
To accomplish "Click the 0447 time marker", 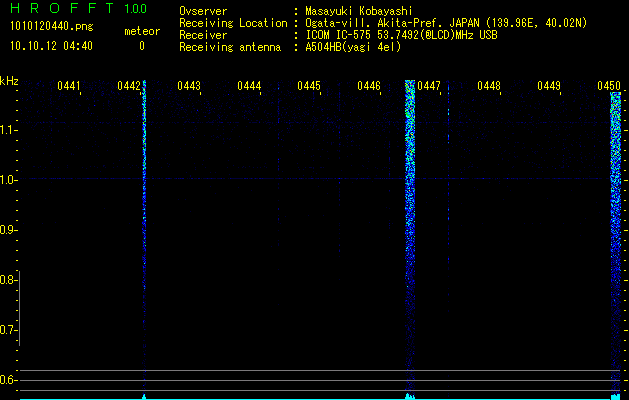I will (429, 86).
